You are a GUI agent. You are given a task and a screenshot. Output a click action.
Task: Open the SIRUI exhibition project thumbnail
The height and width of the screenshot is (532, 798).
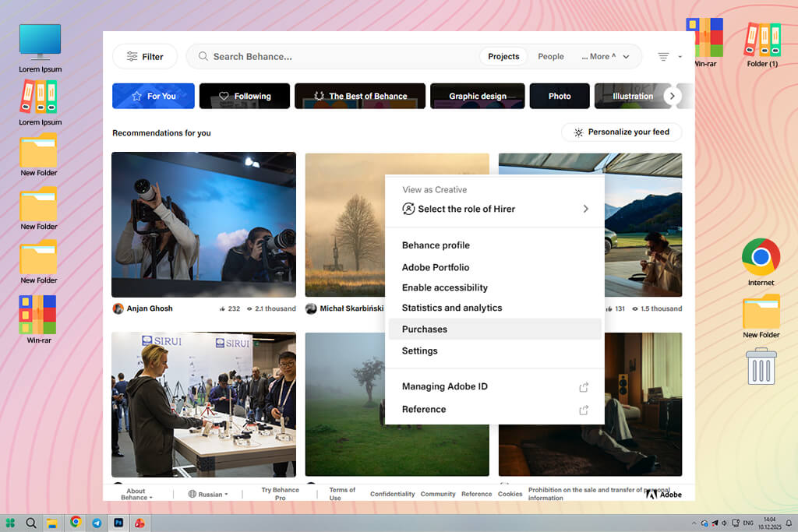point(203,404)
